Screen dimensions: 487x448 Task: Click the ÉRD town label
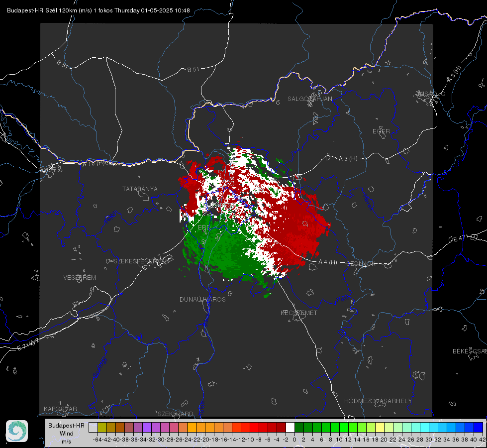point(204,227)
